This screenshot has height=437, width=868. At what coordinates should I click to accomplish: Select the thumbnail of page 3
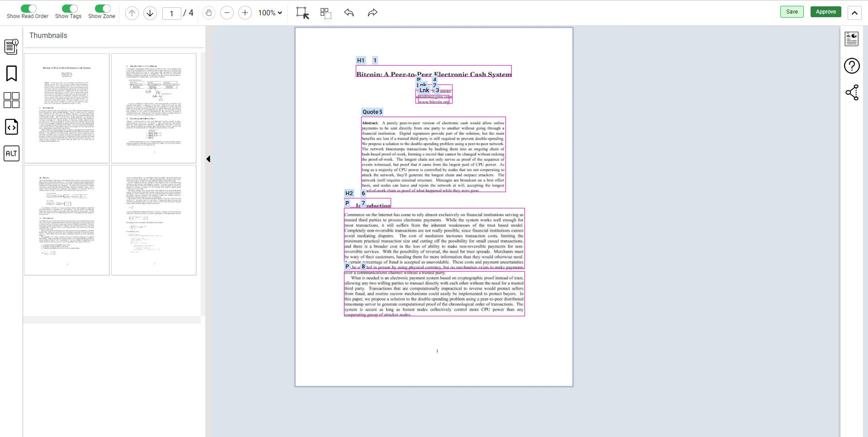66,220
